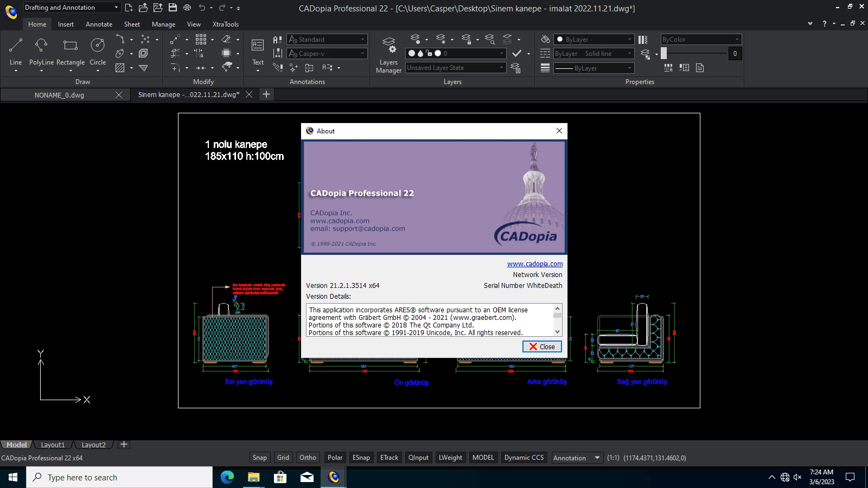
Task: Toggle Snap in the status bar
Action: 260,458
